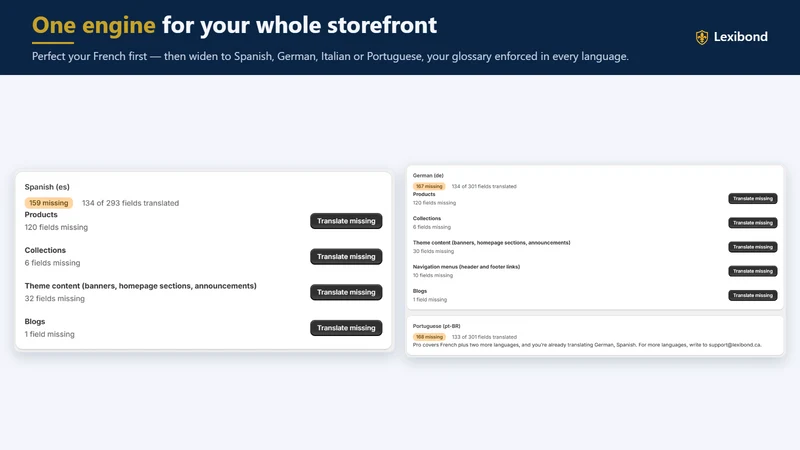This screenshot has width=800, height=450.
Task: Click the support@lexibond.ca email address
Action: coord(735,345)
